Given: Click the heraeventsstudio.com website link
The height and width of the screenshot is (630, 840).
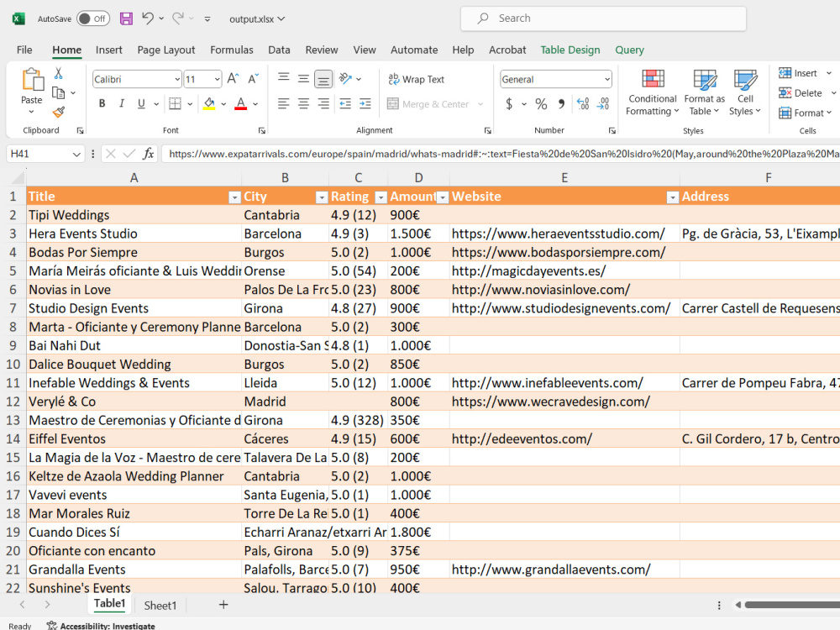Looking at the screenshot, I should (x=559, y=234).
